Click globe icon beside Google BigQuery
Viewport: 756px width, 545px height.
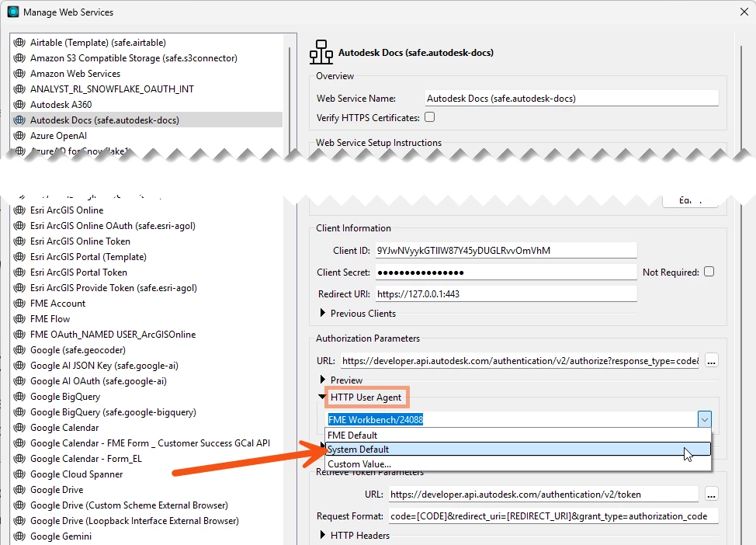point(19,397)
